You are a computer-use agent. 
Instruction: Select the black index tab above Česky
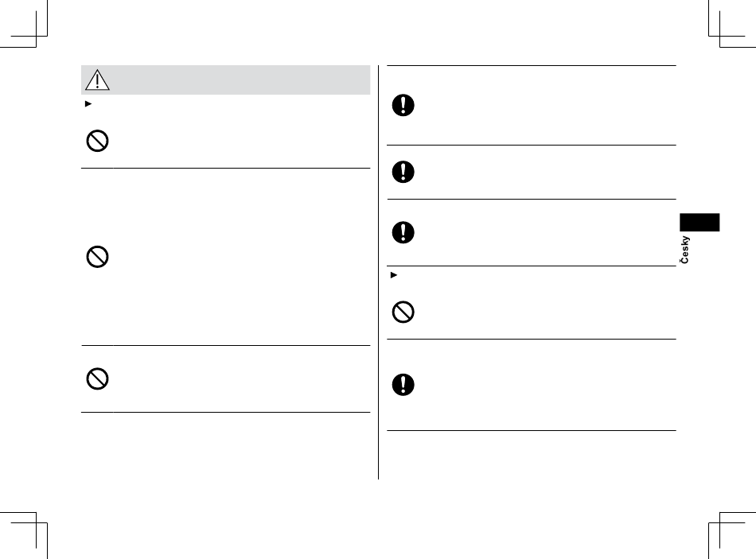(699, 222)
